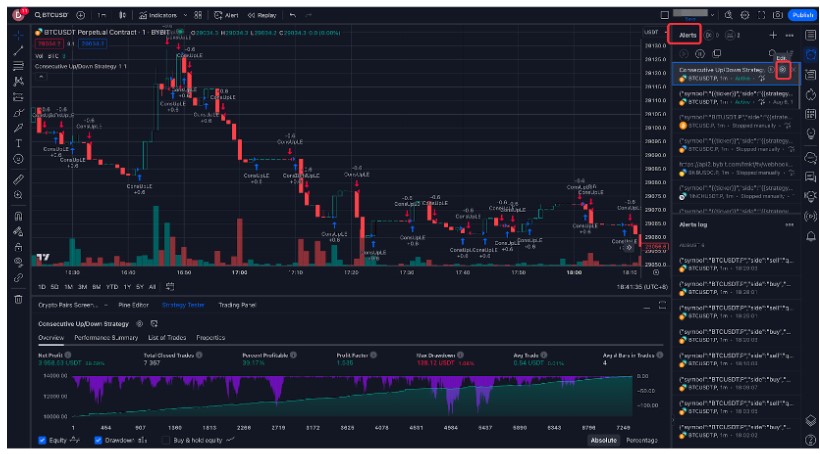Expand the indicator favorites dropdown arrow
Viewport: 820px width, 454px height.
[x=185, y=15]
